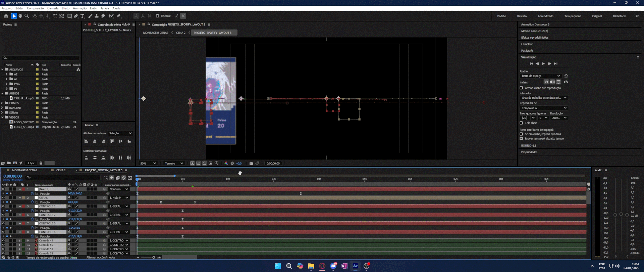The image size is (644, 272).
Task: Expand the ARQUIVOS folder tree
Action: pos(2,70)
